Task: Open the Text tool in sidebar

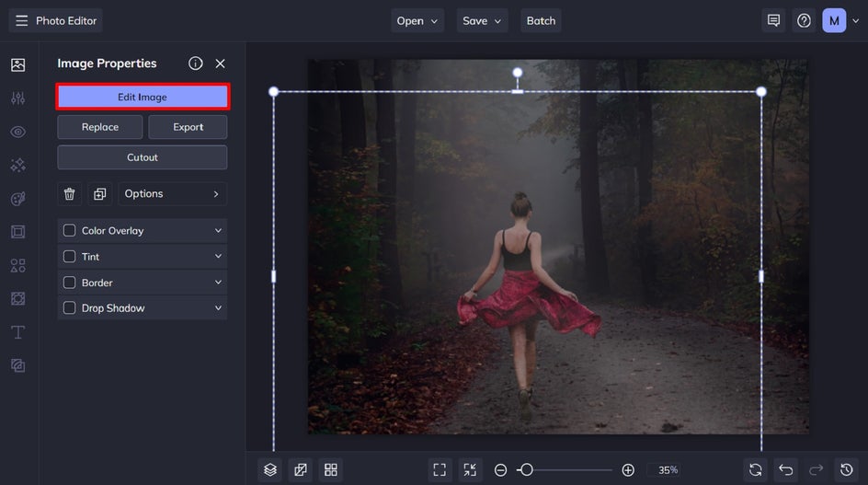Action: tap(17, 331)
